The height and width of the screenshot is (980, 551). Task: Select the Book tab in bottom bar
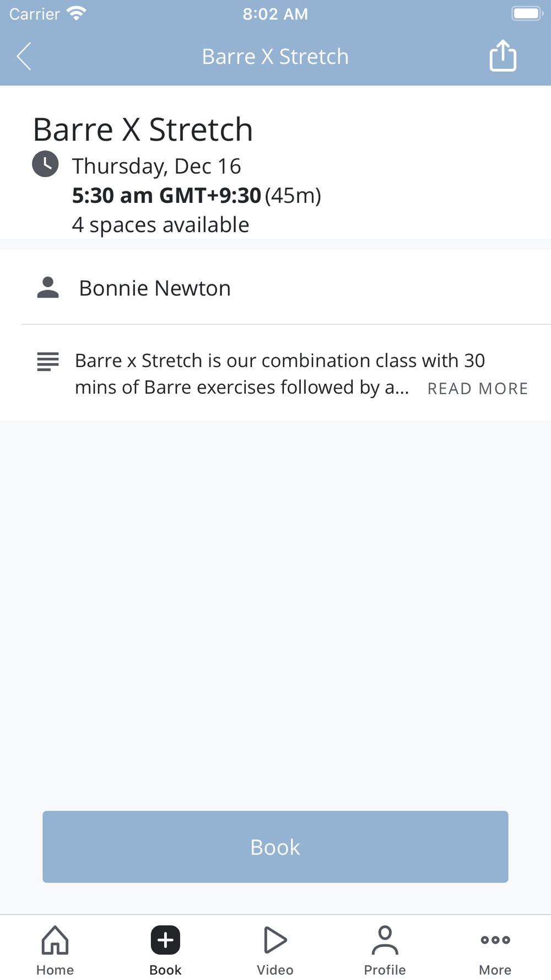[x=165, y=950]
